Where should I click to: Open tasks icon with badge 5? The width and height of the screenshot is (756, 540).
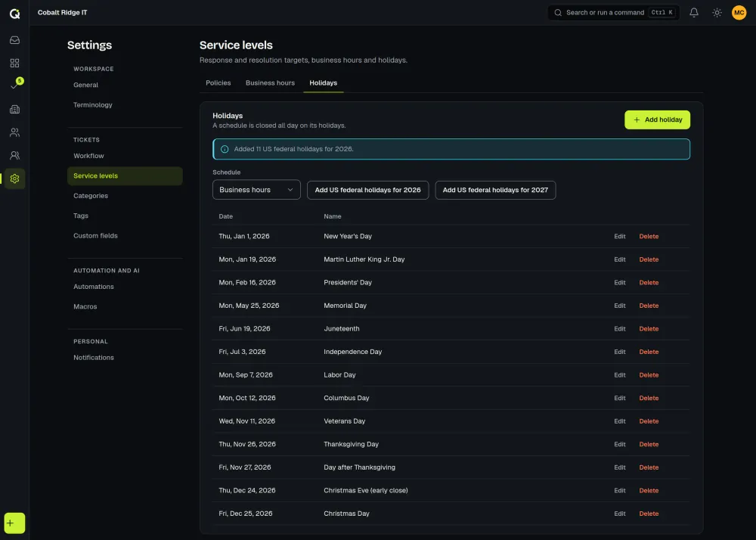click(x=15, y=85)
